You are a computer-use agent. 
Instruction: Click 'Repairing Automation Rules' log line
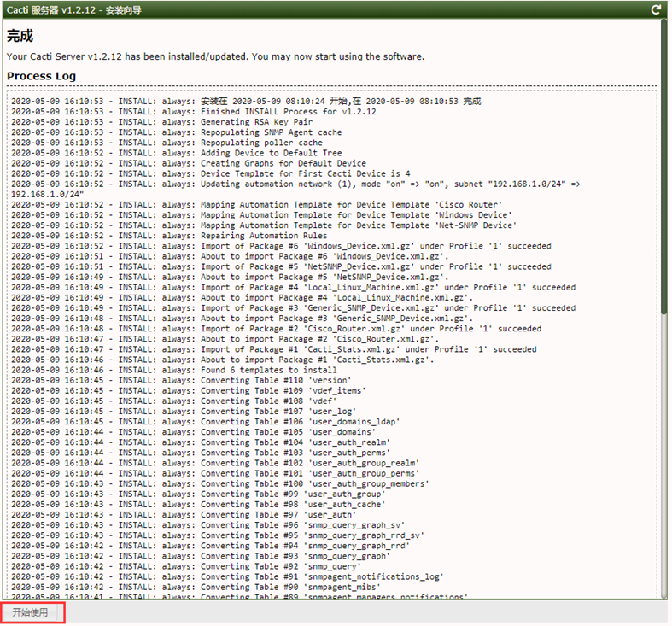(x=169, y=236)
